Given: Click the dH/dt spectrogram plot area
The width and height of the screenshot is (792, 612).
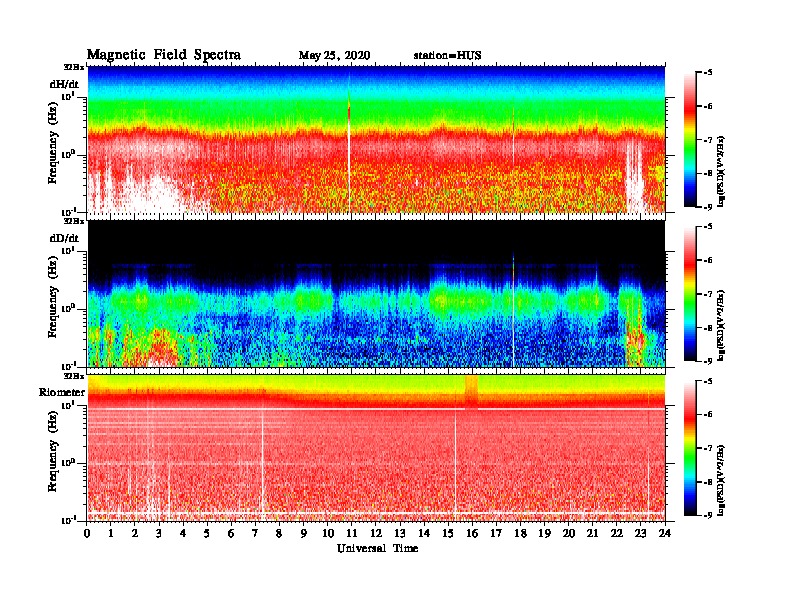Looking at the screenshot, I should (376, 139).
